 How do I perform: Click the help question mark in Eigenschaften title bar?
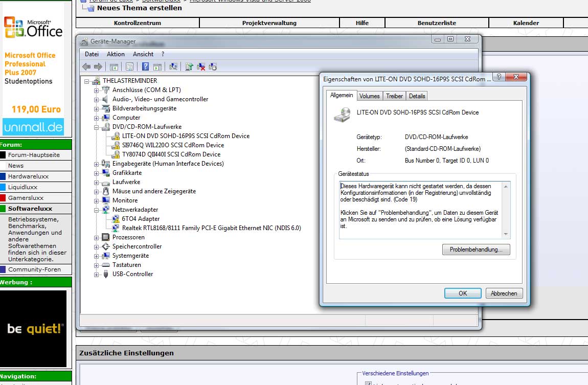point(499,77)
